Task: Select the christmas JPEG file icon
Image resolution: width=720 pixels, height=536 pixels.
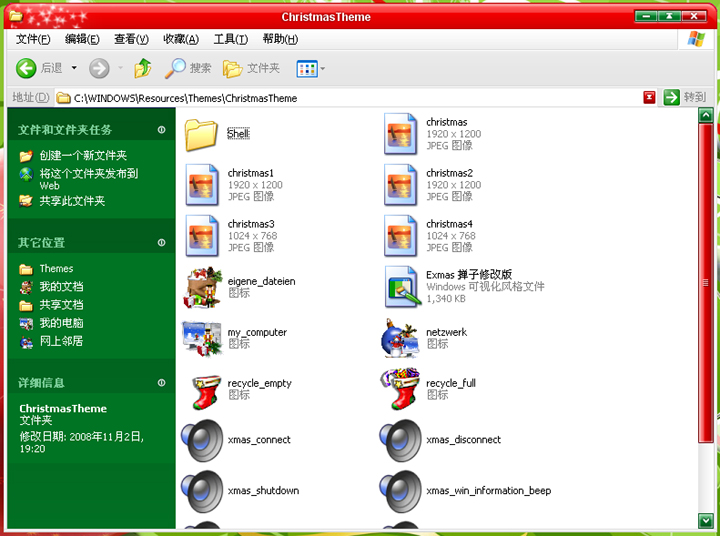Action: point(400,134)
